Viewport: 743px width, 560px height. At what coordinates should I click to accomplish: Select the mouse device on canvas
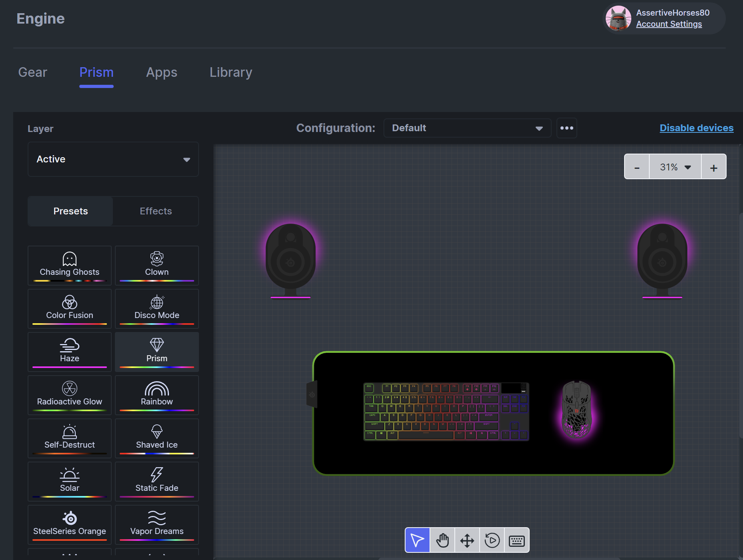pyautogui.click(x=577, y=409)
